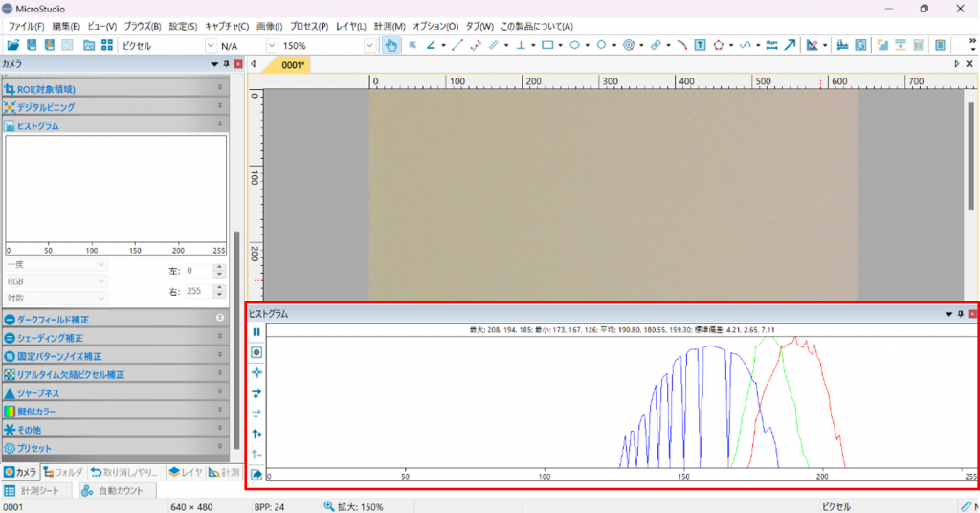The width and height of the screenshot is (980, 513).
Task: Increase the histogram 右 value stepper
Action: coord(219,287)
